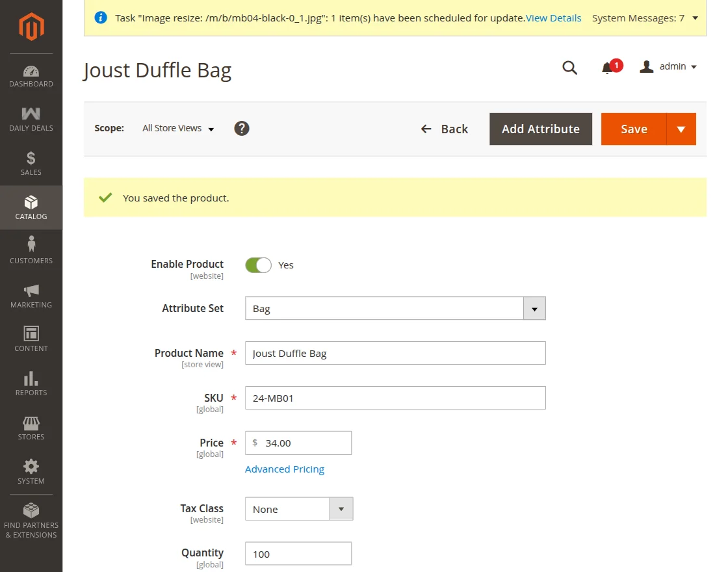The width and height of the screenshot is (728, 572).
Task: Click the View Details link in the notification
Action: [553, 18]
